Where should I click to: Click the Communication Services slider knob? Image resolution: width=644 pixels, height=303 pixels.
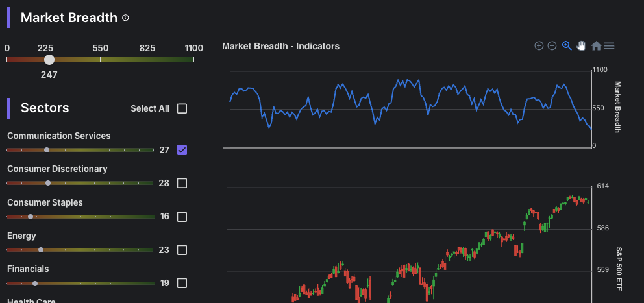46,150
